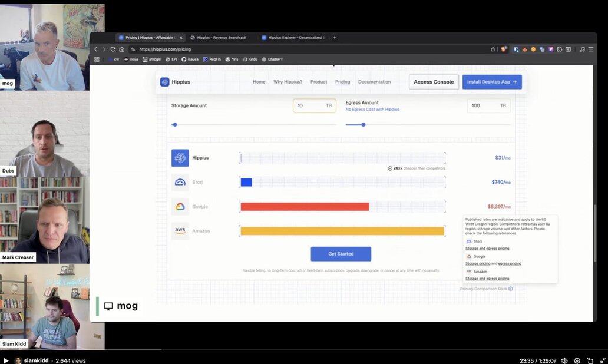Screen dimensions: 608x364
Task: Switch to the Hippius Explorer tab
Action: pyautogui.click(x=294, y=38)
